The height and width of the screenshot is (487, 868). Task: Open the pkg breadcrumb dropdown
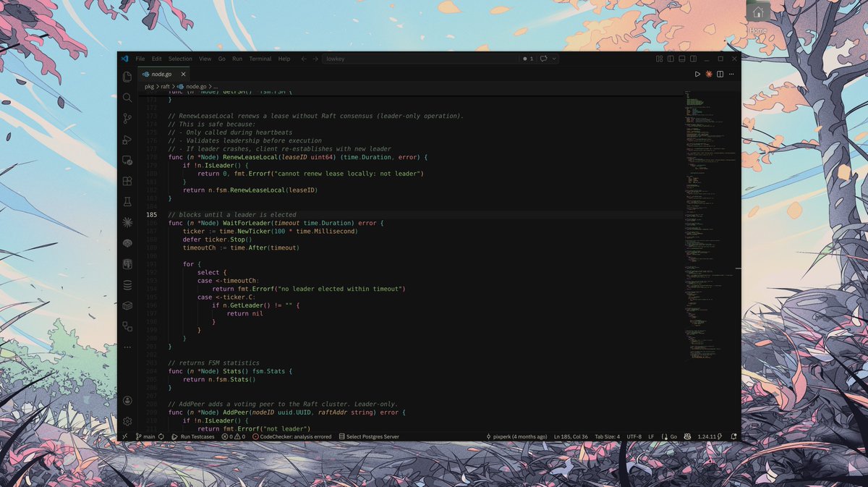click(149, 86)
